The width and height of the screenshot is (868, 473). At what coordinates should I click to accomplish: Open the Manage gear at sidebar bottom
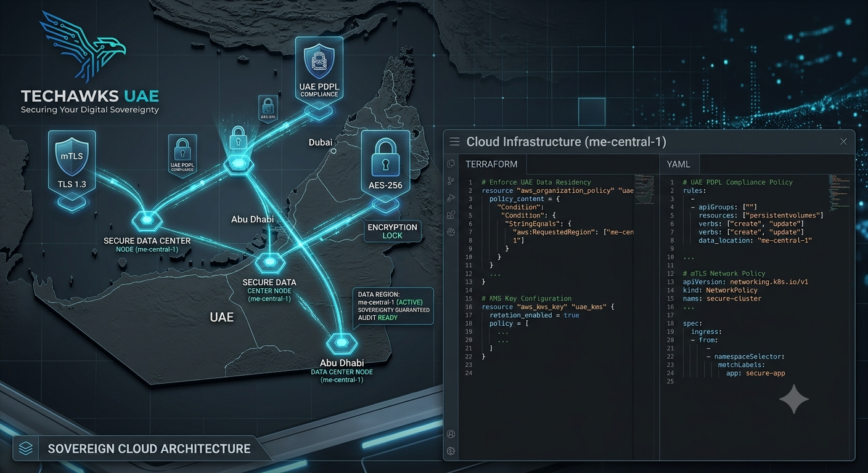(451, 451)
